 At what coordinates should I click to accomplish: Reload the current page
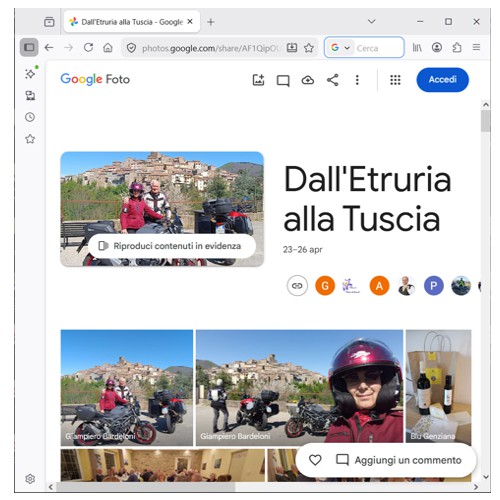pos(88,48)
